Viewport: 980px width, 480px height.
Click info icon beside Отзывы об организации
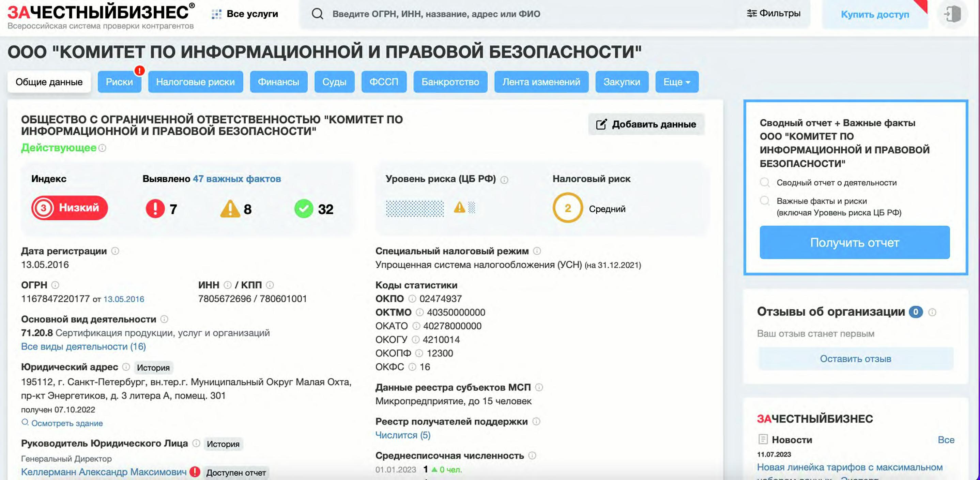pos(932,312)
